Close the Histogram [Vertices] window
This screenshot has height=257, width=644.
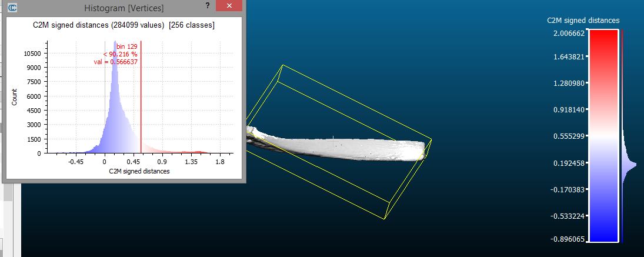click(227, 6)
